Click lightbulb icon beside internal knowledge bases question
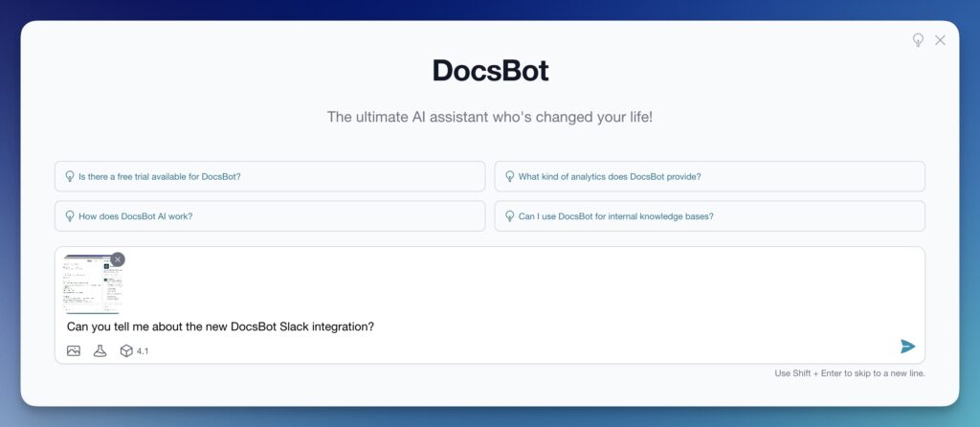Image resolution: width=980 pixels, height=427 pixels. click(x=508, y=216)
